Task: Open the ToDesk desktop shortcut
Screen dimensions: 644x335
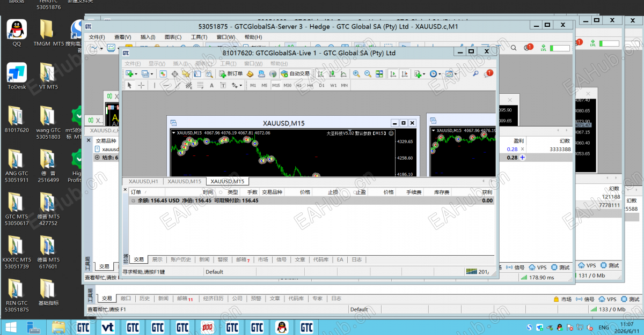Action: click(17, 75)
